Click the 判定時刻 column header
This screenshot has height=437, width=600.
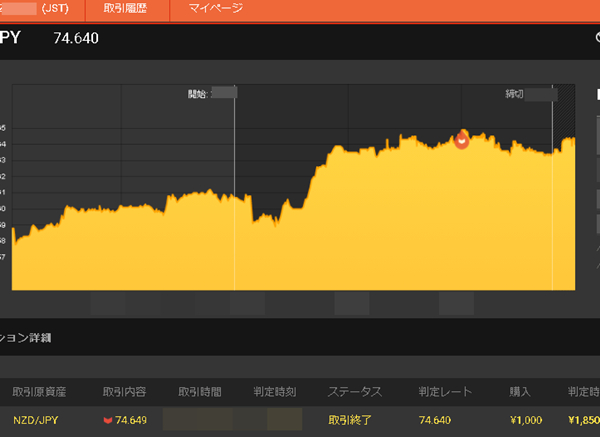tap(274, 392)
